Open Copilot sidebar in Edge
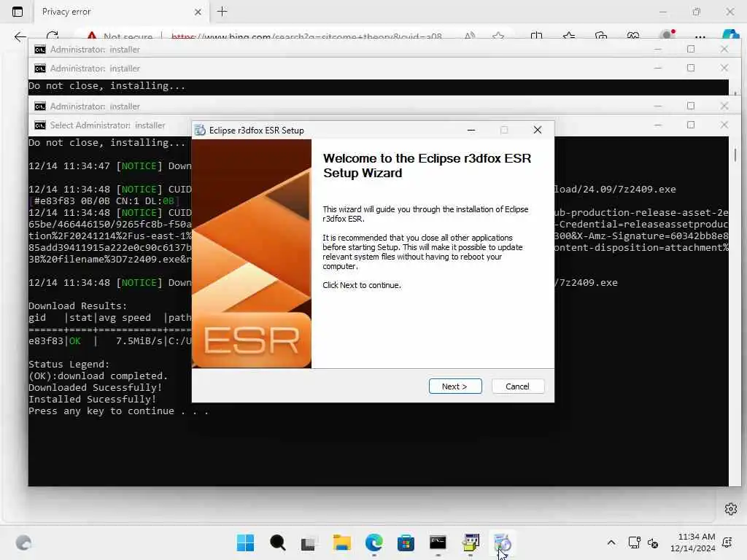Viewport: 747px width, 560px height. pyautogui.click(x=729, y=36)
